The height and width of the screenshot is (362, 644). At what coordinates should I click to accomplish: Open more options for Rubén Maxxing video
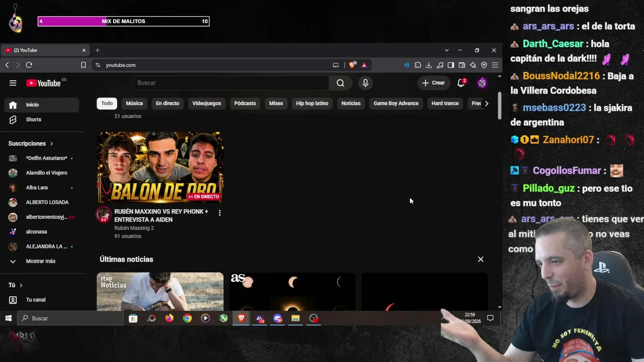(x=219, y=213)
